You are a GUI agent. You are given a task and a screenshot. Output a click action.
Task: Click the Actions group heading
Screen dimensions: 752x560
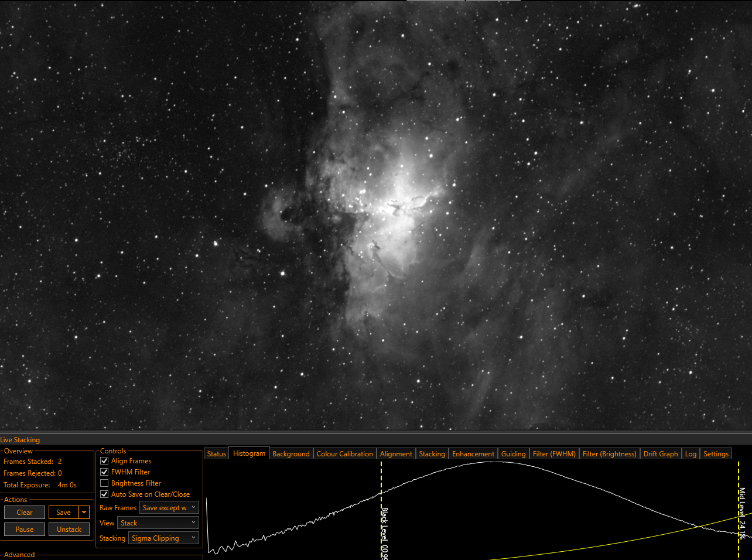pyautogui.click(x=16, y=500)
